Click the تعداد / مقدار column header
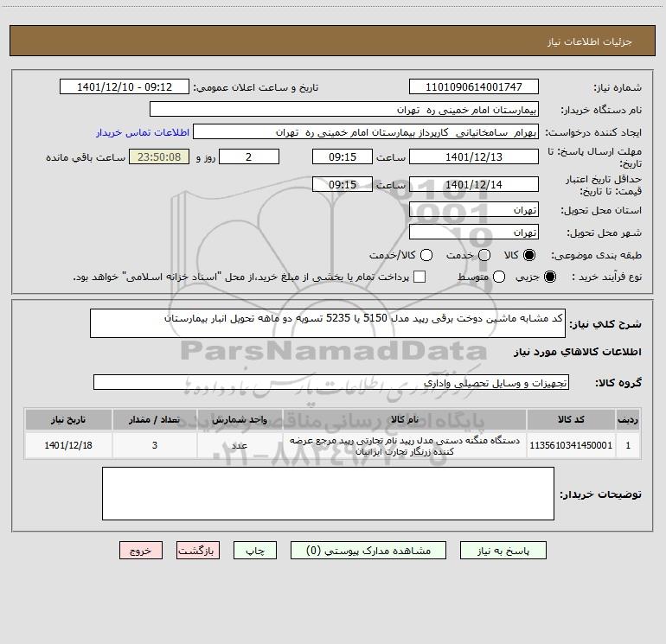Screen dimensions: 666x644 [155, 420]
